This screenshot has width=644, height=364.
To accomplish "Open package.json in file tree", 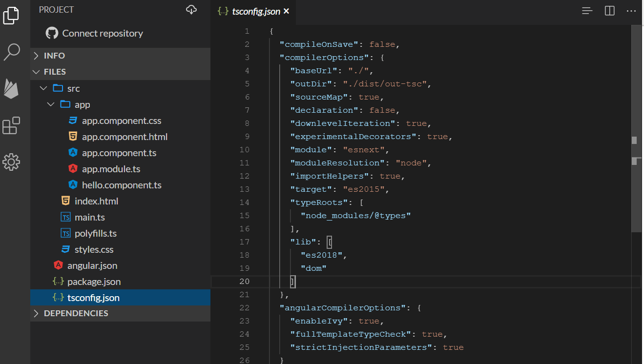I will click(x=94, y=282).
